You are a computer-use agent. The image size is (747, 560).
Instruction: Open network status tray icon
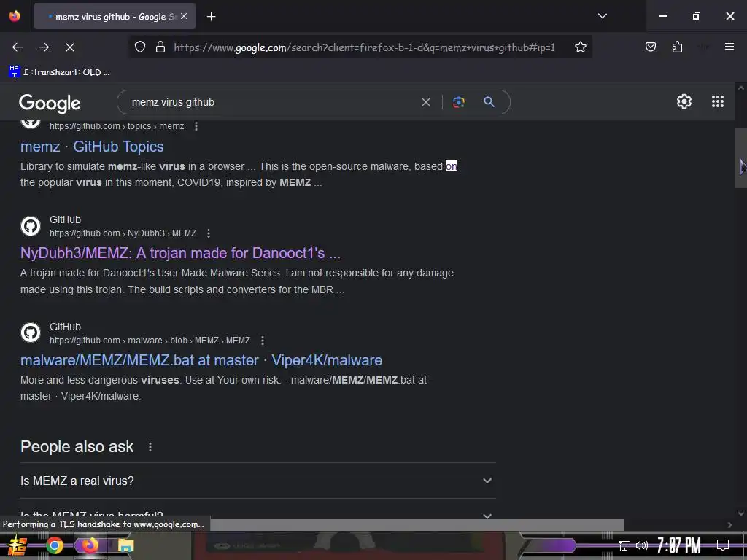click(x=624, y=545)
